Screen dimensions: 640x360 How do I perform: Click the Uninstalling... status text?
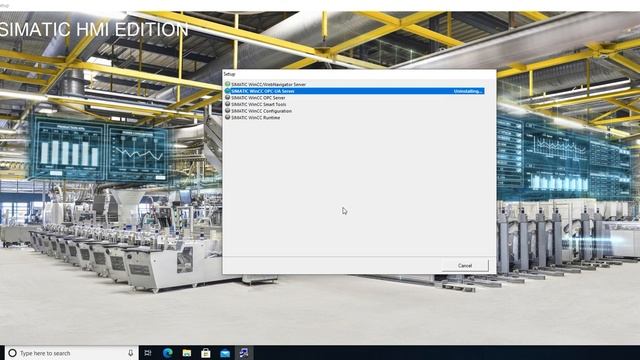[468, 91]
